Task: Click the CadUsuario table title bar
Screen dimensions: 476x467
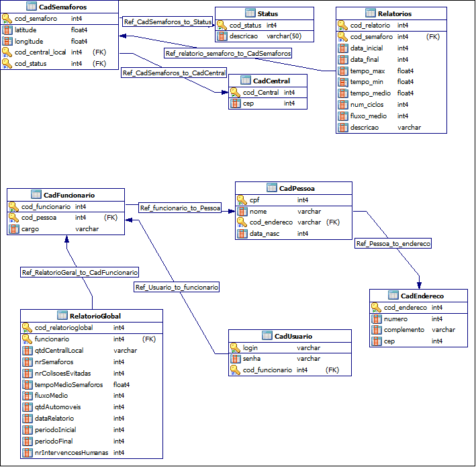Action: 289,336
